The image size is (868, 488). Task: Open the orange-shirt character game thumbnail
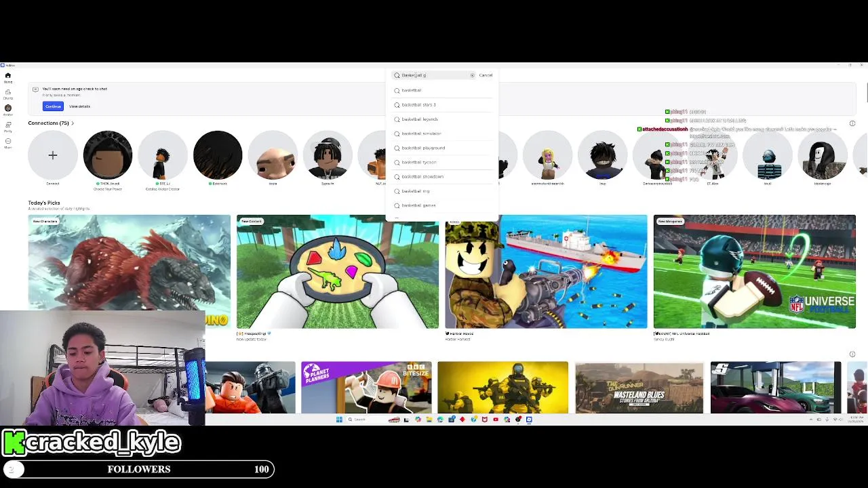(250, 388)
